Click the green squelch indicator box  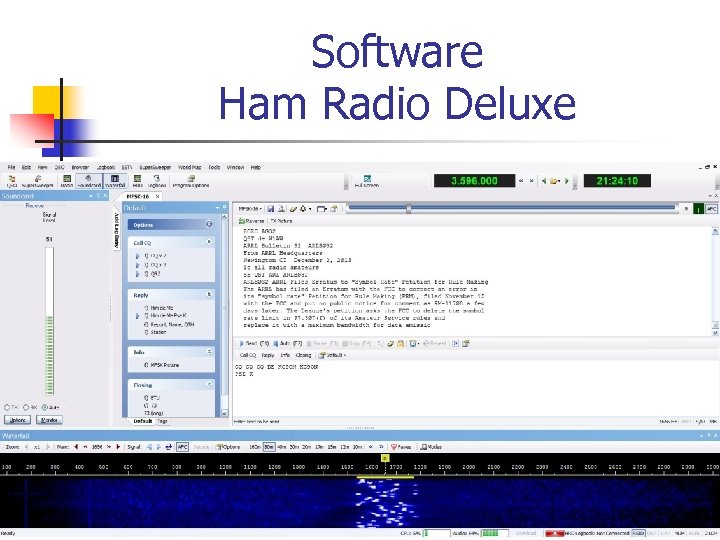(698, 209)
